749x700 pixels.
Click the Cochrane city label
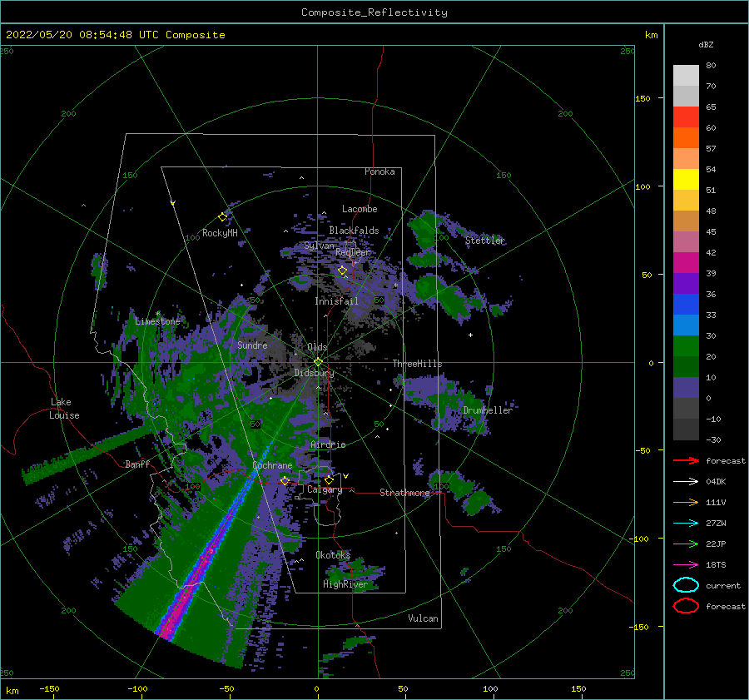pos(272,465)
